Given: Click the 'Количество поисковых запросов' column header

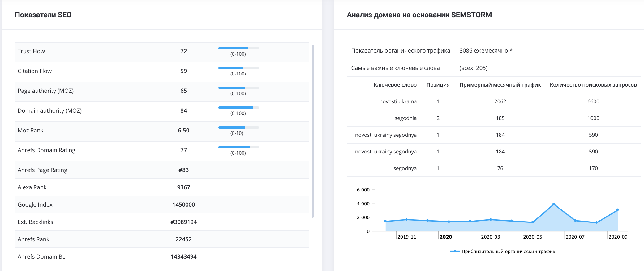Looking at the screenshot, I should tap(593, 85).
